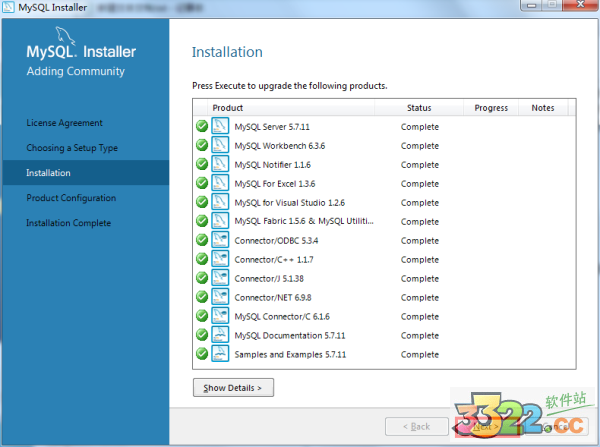Screen dimensions: 600x447
Task: Click the Connector/ODBC 5.3.4 product icon
Action: [220, 241]
